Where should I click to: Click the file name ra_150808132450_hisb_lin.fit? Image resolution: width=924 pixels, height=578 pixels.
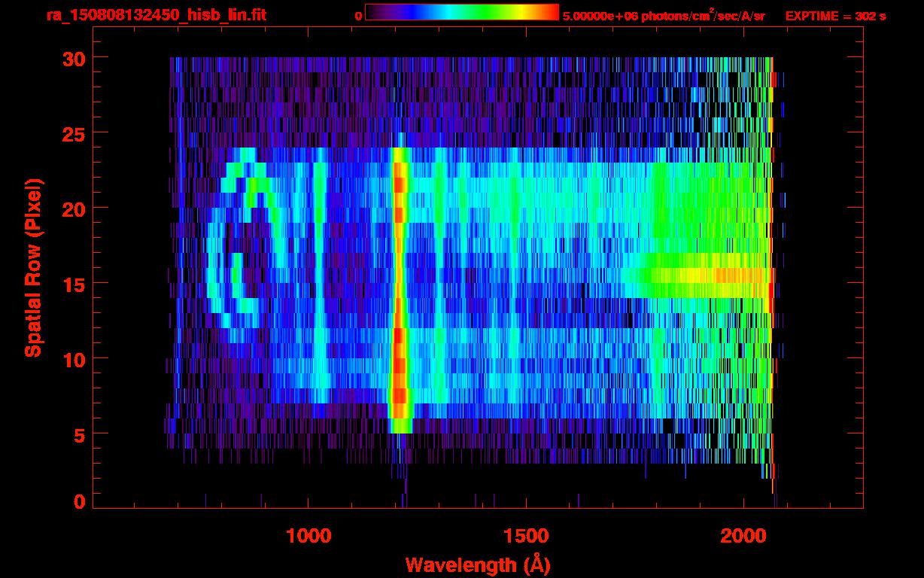pyautogui.click(x=155, y=15)
